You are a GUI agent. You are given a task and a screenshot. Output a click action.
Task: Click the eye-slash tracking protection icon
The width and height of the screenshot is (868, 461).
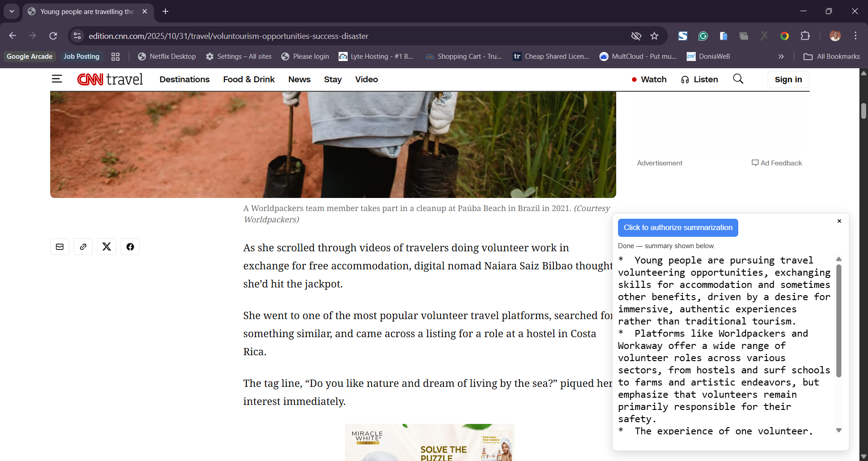coord(636,36)
